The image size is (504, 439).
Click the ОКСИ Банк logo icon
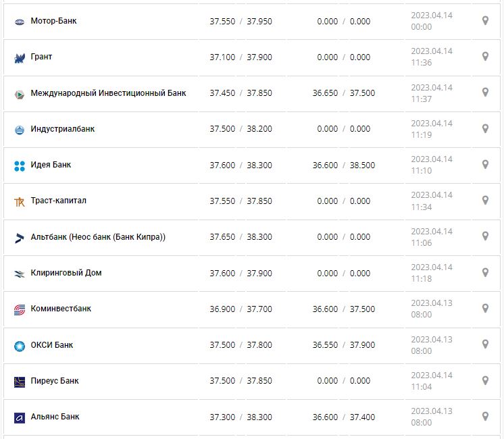[x=19, y=346]
